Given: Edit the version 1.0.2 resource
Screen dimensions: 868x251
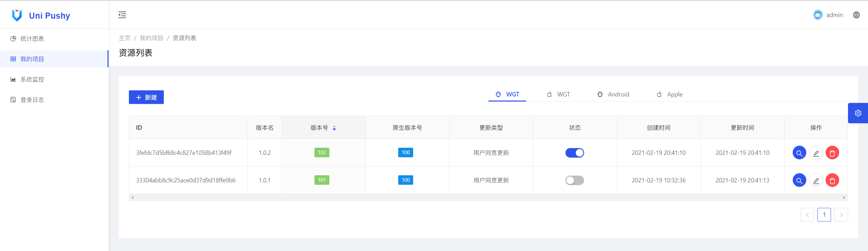Looking at the screenshot, I should coord(816,153).
